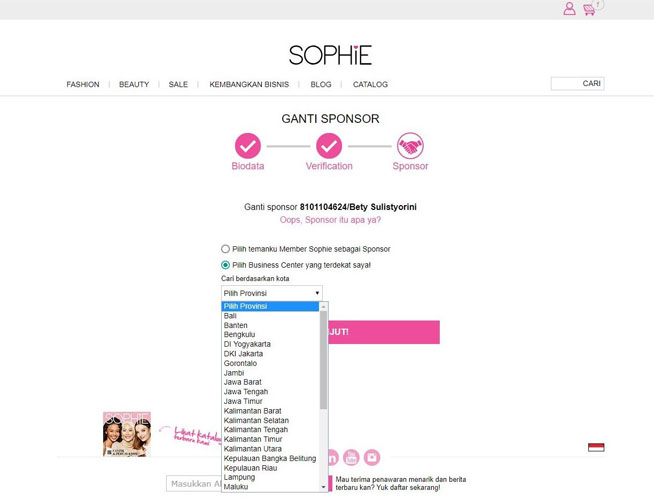Open the shopping cart icon
This screenshot has height=500, width=654.
[x=589, y=10]
